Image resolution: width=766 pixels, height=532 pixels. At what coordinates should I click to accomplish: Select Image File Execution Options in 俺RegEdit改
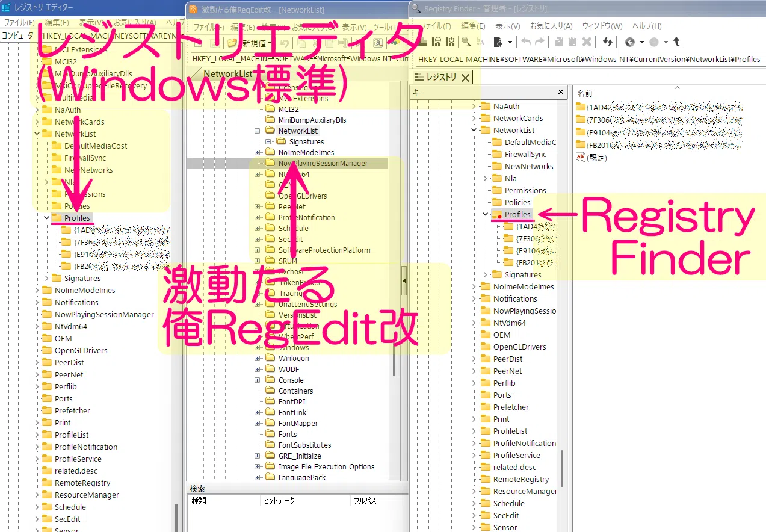(x=326, y=466)
